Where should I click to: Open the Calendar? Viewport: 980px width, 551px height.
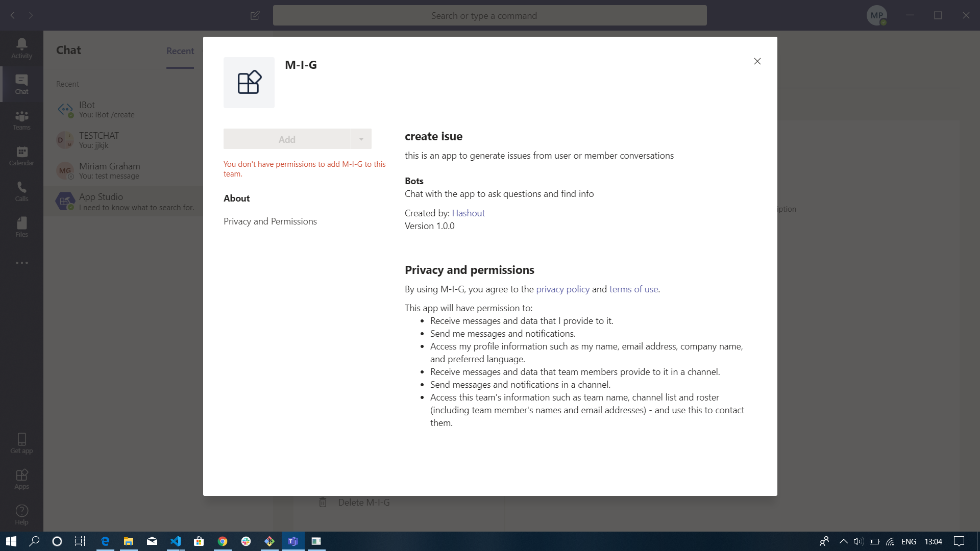[21, 156]
